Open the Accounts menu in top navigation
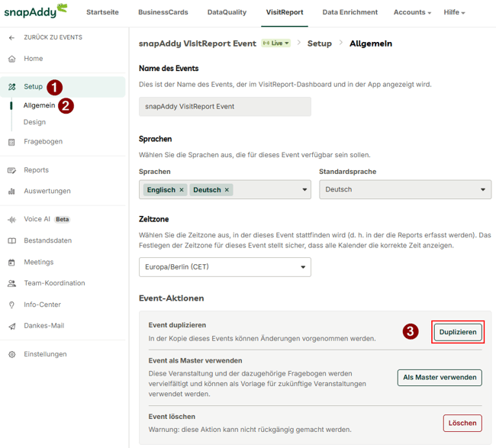The image size is (496, 448). point(412,12)
